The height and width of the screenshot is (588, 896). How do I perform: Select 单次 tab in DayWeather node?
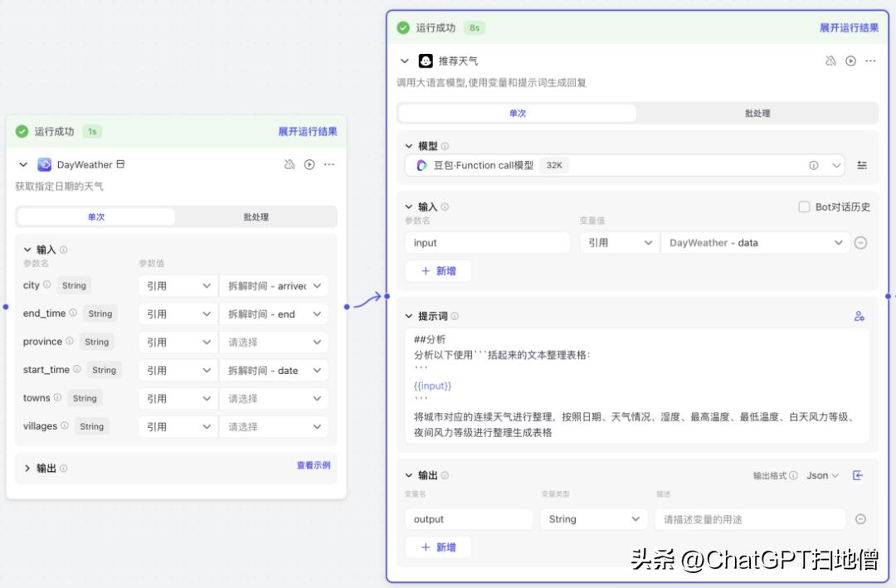[x=96, y=217]
